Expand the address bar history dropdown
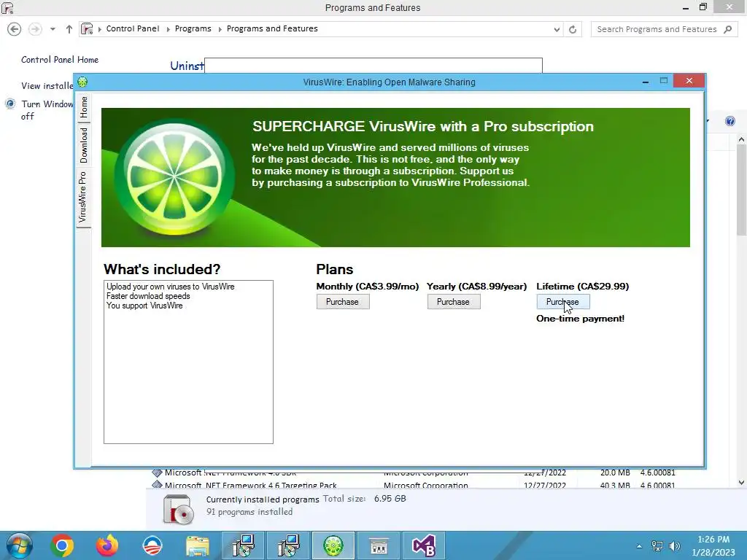This screenshot has height=560, width=747. (557, 29)
